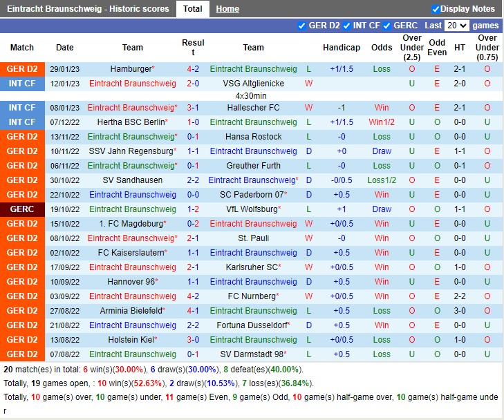Click the Hertha BSC Berlin link
504x420 pixels.
(x=131, y=122)
